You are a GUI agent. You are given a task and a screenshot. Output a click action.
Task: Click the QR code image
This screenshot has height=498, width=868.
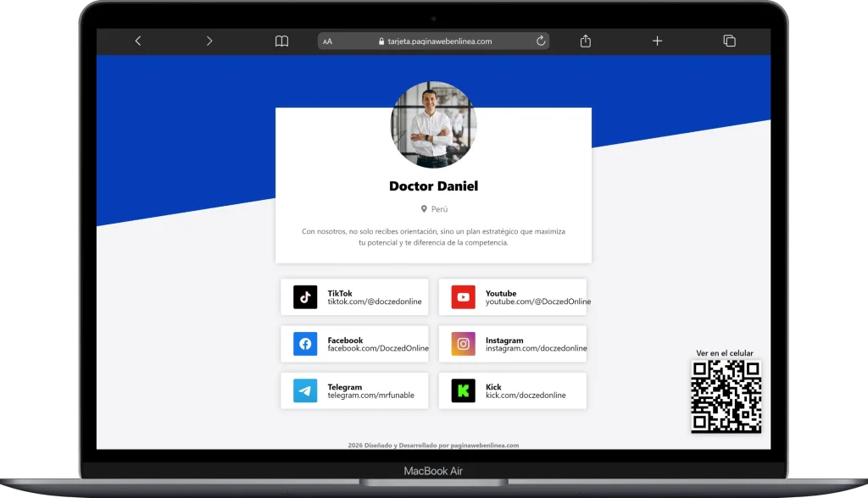click(726, 396)
